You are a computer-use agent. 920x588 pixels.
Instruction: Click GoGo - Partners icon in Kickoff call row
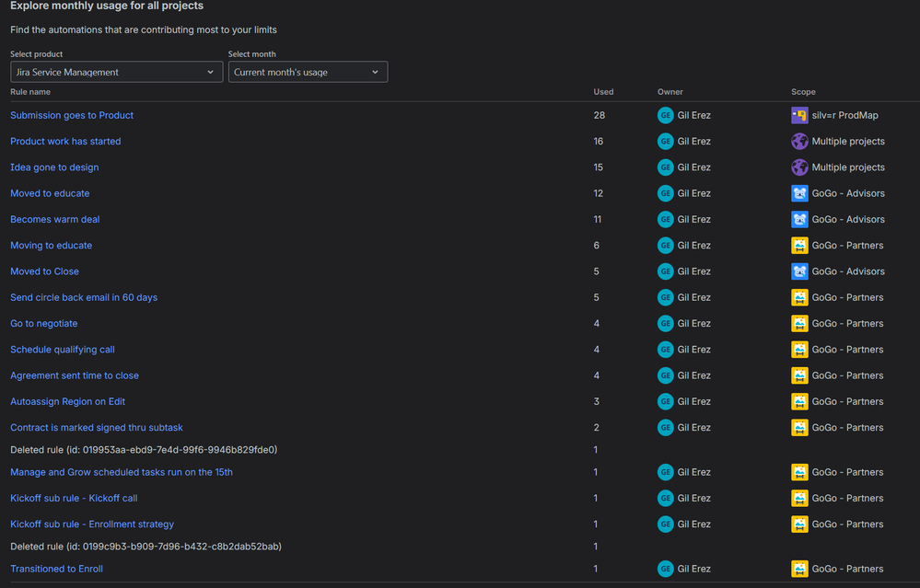799,499
